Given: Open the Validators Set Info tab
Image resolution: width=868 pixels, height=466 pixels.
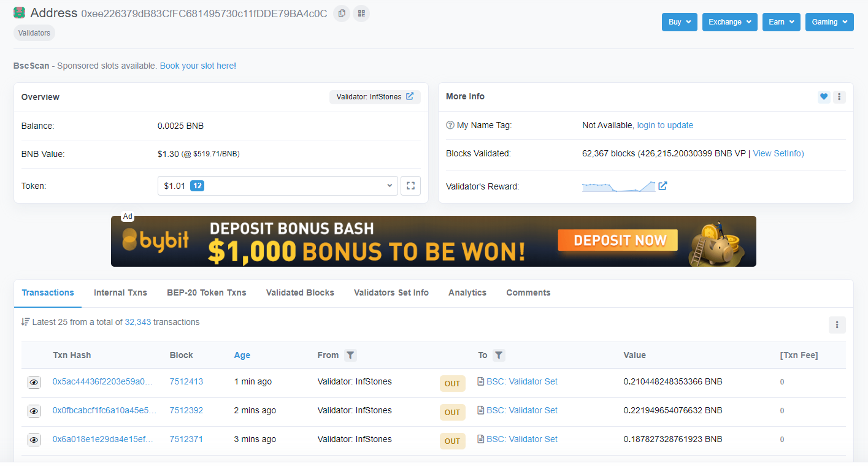Looking at the screenshot, I should 391,292.
